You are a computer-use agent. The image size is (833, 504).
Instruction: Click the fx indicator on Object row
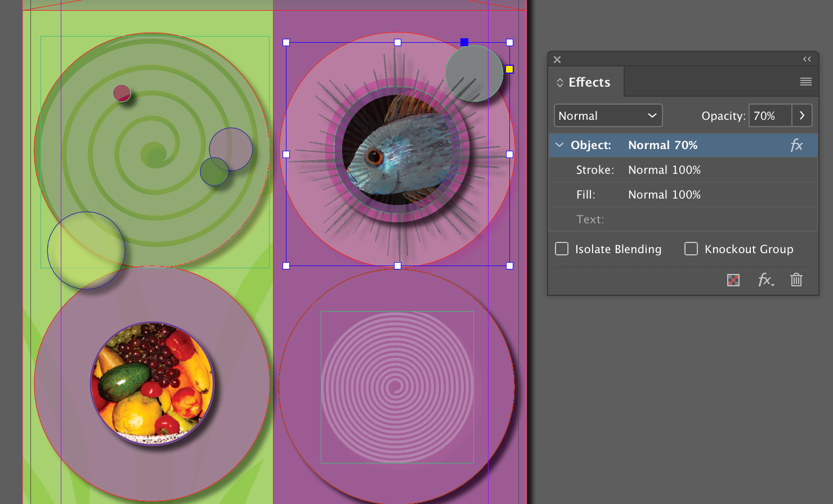[x=796, y=145]
